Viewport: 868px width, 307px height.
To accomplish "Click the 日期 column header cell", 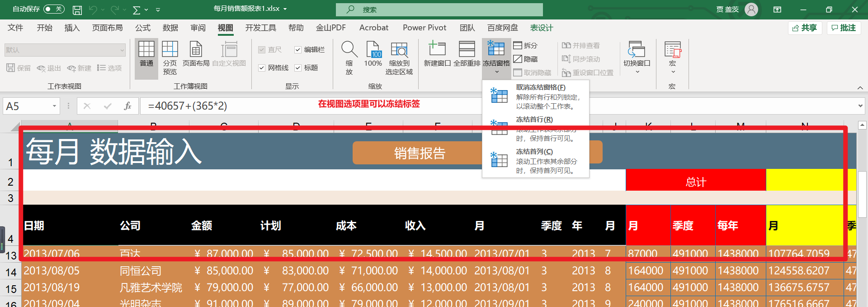I will (x=70, y=225).
